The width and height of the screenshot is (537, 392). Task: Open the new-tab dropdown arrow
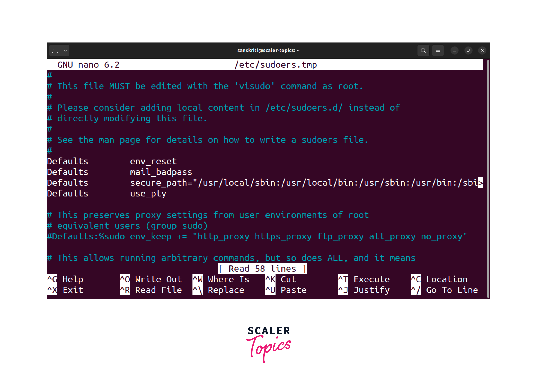point(65,50)
